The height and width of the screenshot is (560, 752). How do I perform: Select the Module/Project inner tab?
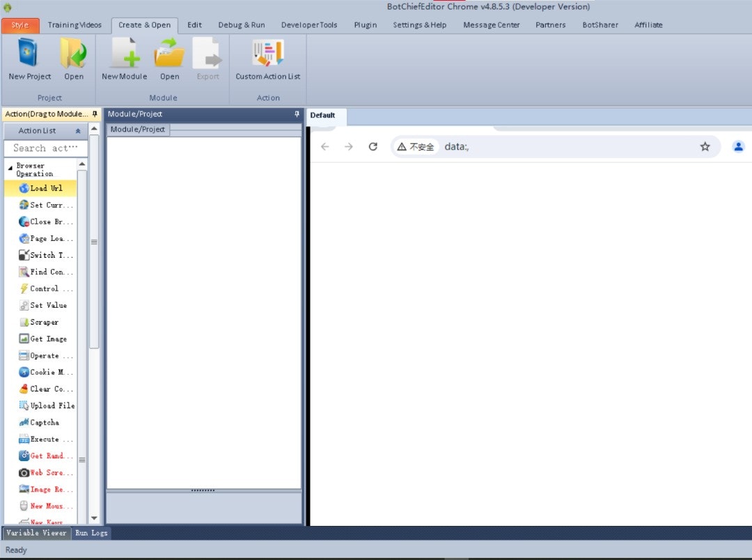click(138, 130)
